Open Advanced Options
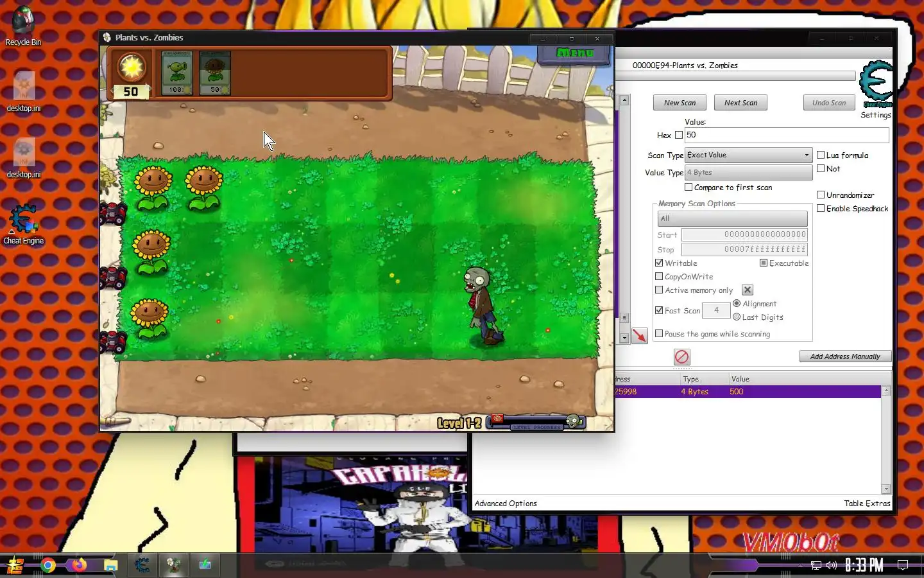The image size is (924, 578). point(506,504)
